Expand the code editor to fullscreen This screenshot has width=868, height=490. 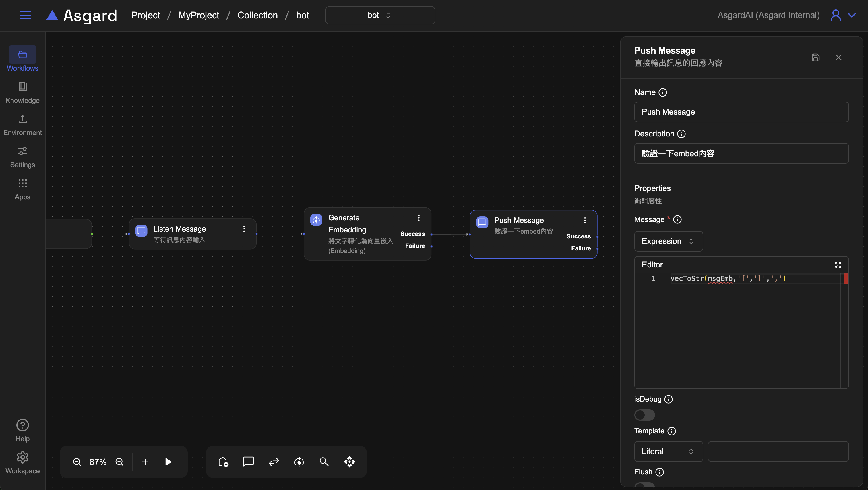[x=838, y=265]
